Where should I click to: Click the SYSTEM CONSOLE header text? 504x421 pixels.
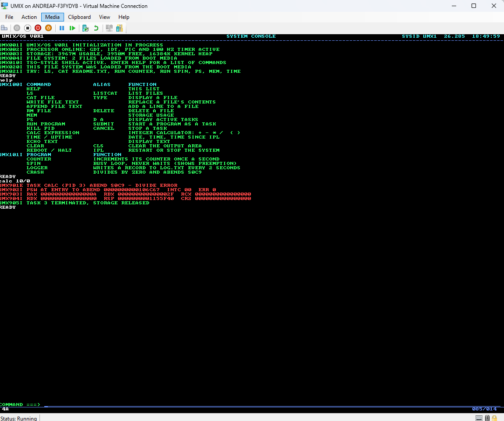click(251, 36)
